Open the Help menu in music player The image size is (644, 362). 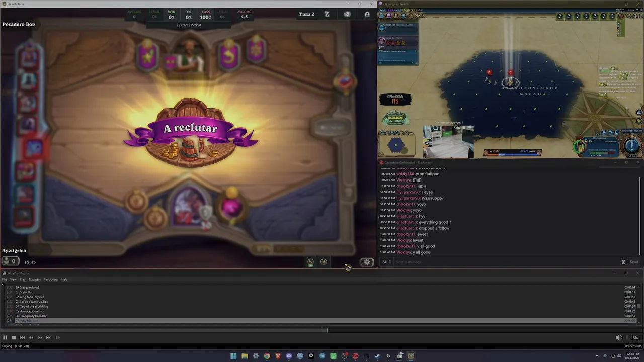64,279
